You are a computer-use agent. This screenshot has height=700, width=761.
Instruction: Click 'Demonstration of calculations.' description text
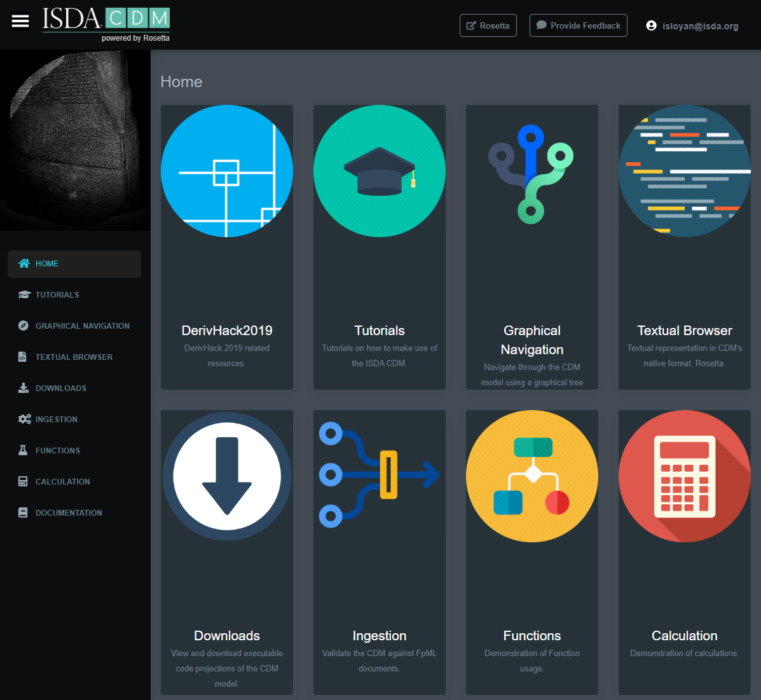pos(685,654)
